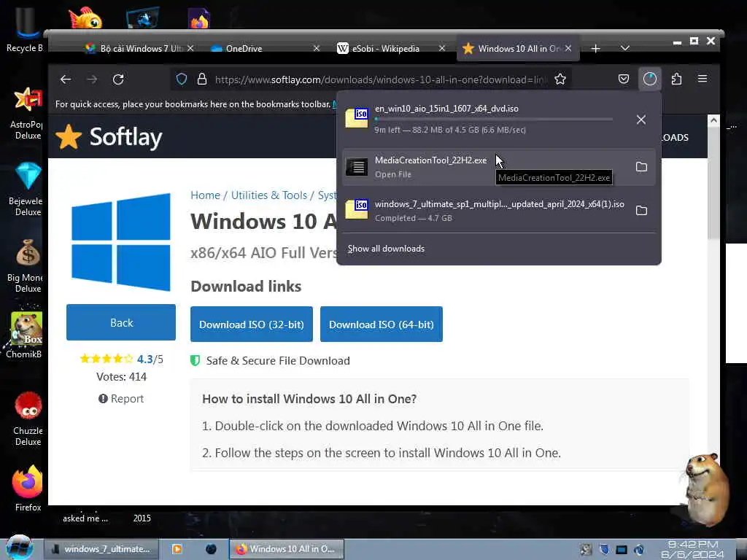Screen dimensions: 747x560
Task: Click the star rating row
Action: point(107,359)
